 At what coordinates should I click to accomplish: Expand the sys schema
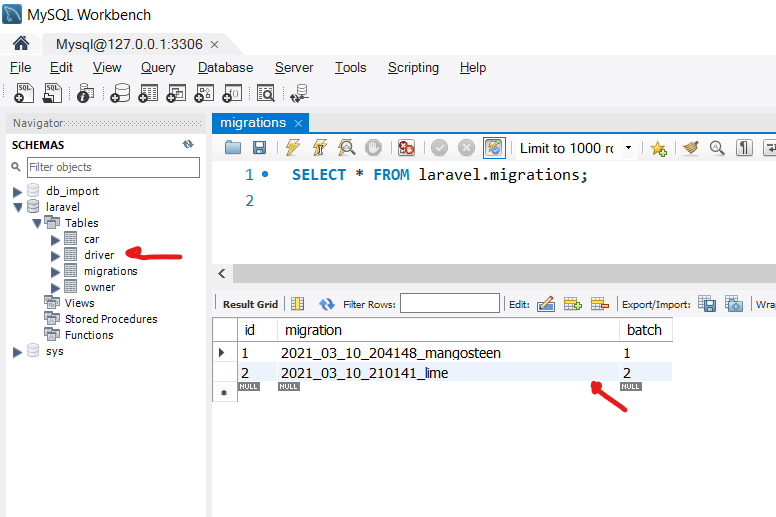tap(17, 352)
